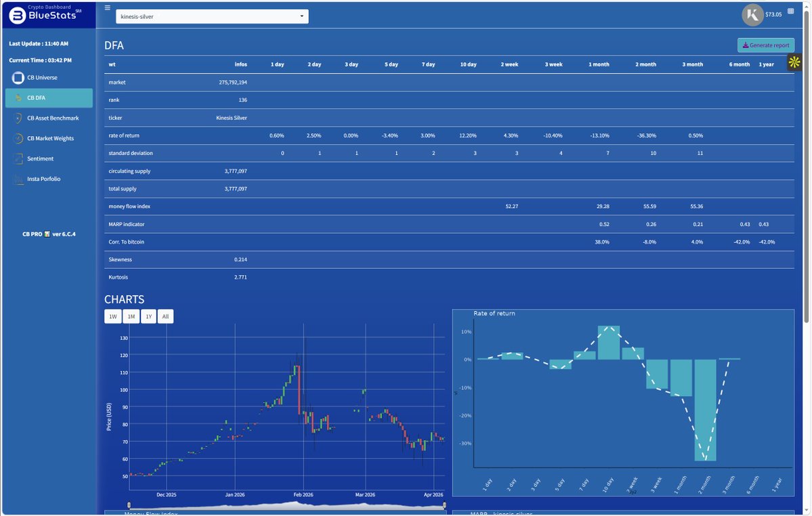The image size is (812, 516).
Task: Click the page vertical scrollbar
Action: tap(806, 166)
